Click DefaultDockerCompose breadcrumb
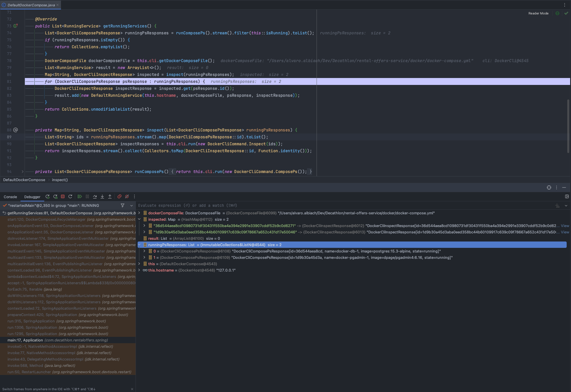Image resolution: width=571 pixels, height=392 pixels. 24,180
